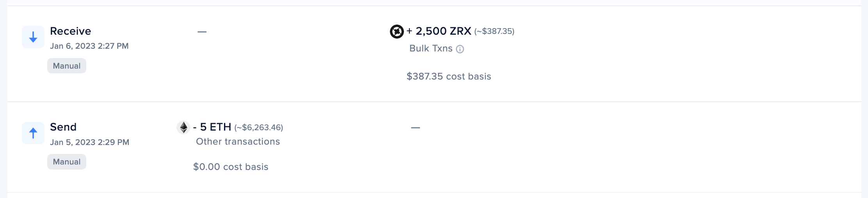Select the - 5 ETH amount
This screenshot has width=868, height=198.
tap(212, 127)
